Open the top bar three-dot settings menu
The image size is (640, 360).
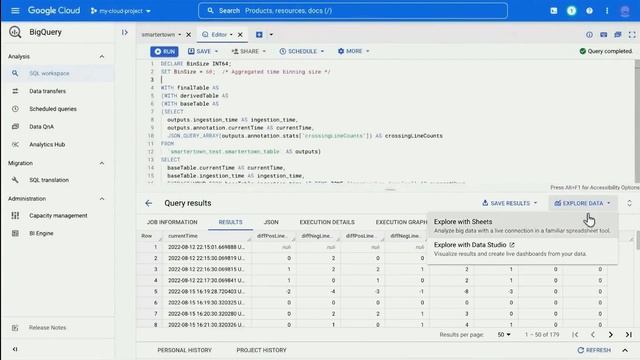point(607,11)
